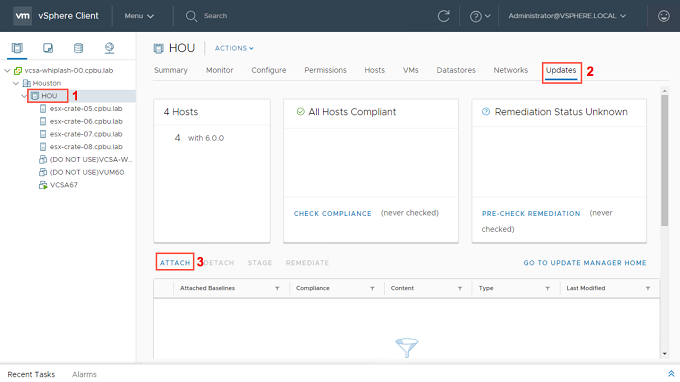The width and height of the screenshot is (680, 382).
Task: Click the vertical scrollbar thumb in Updates pane
Action: tap(664, 160)
